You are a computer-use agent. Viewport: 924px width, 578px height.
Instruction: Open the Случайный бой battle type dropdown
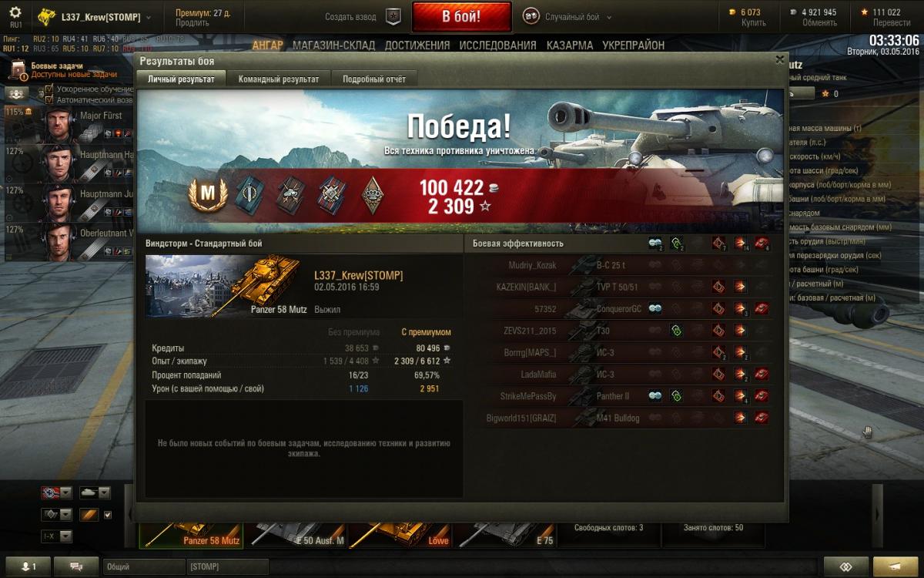[568, 16]
